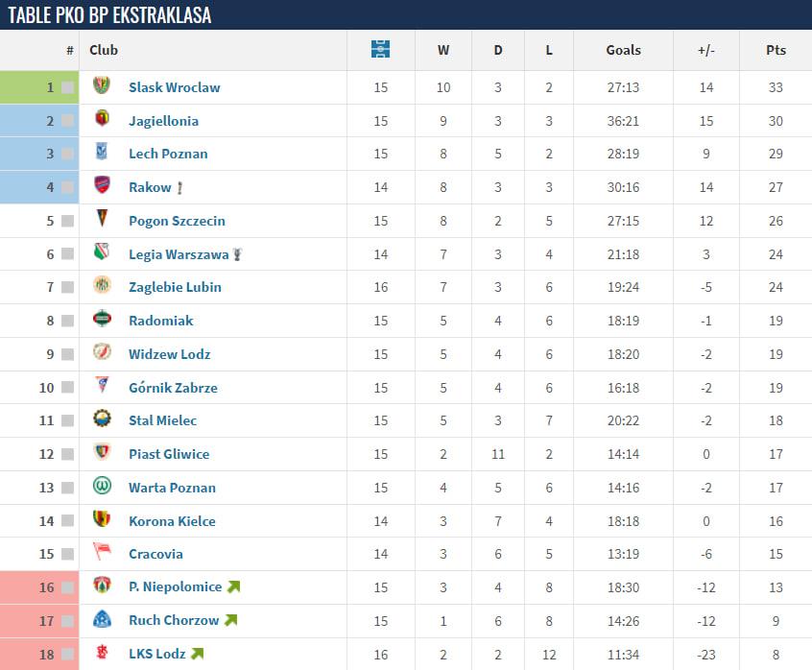812x670 pixels.
Task: Sort by the Goals column header
Action: pos(623,50)
